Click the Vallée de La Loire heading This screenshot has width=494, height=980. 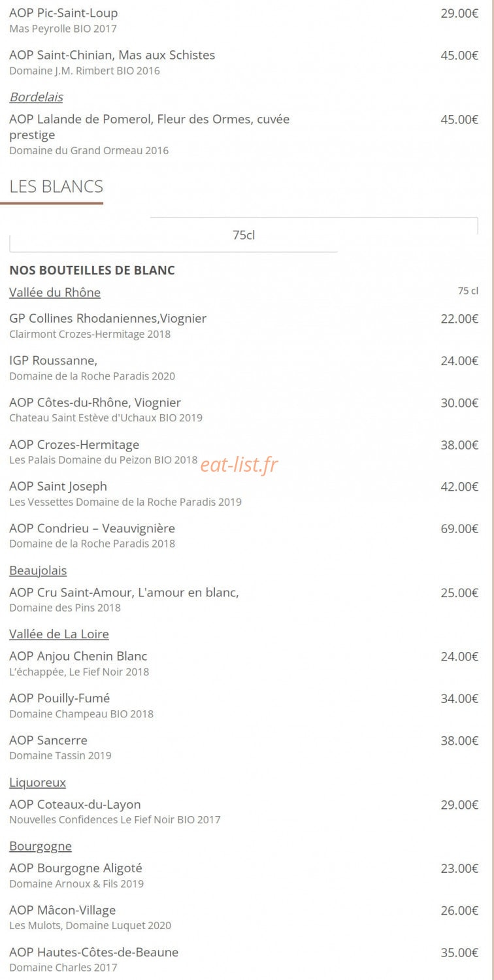59,634
